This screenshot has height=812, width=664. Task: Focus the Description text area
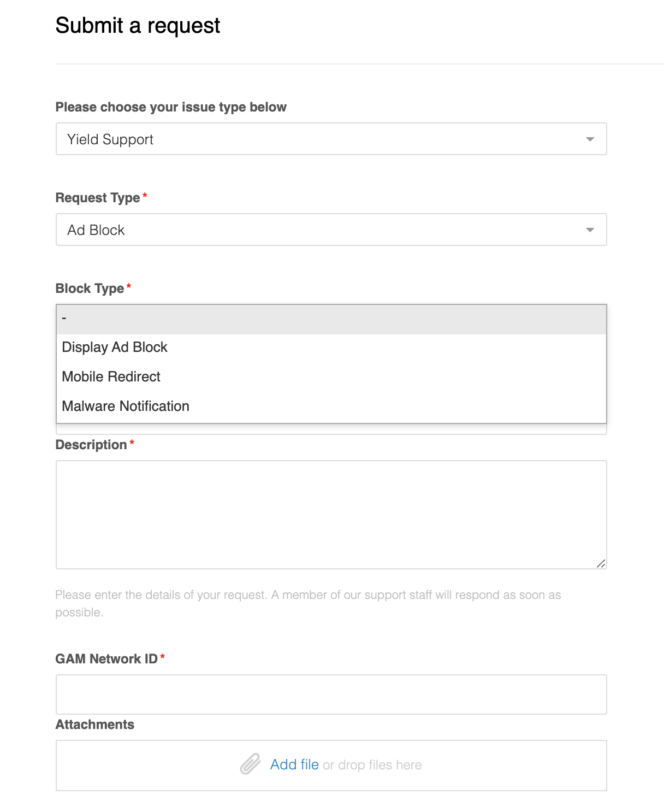point(331,515)
